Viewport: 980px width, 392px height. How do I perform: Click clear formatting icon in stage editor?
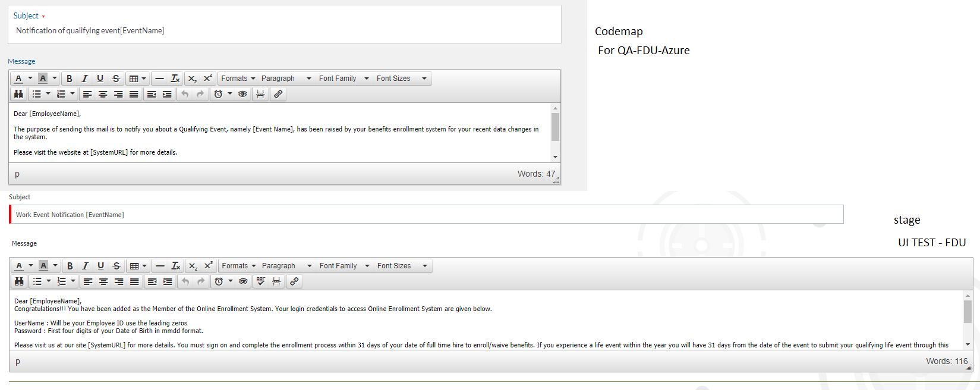coord(176,266)
